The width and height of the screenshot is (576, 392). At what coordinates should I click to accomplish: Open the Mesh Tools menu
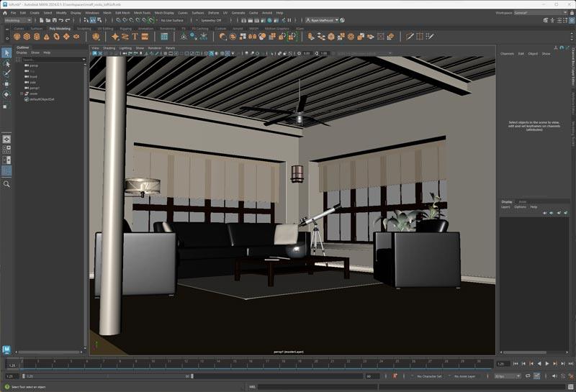coord(142,13)
